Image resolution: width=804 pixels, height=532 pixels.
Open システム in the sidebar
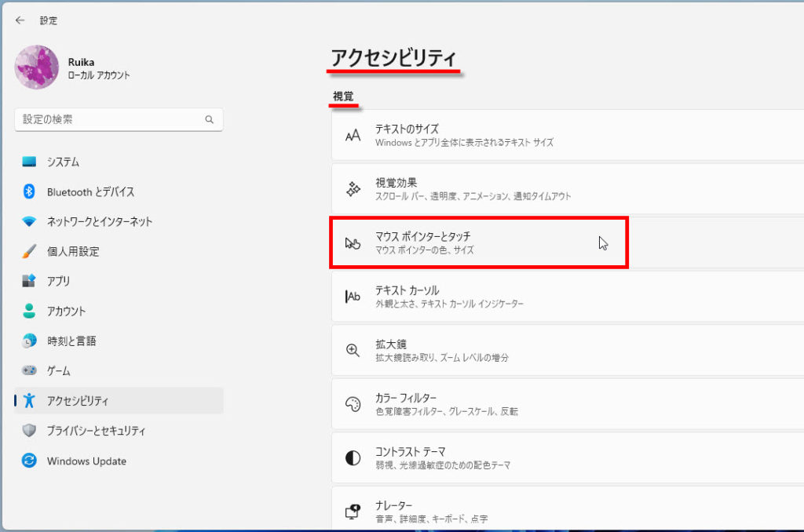coord(63,162)
